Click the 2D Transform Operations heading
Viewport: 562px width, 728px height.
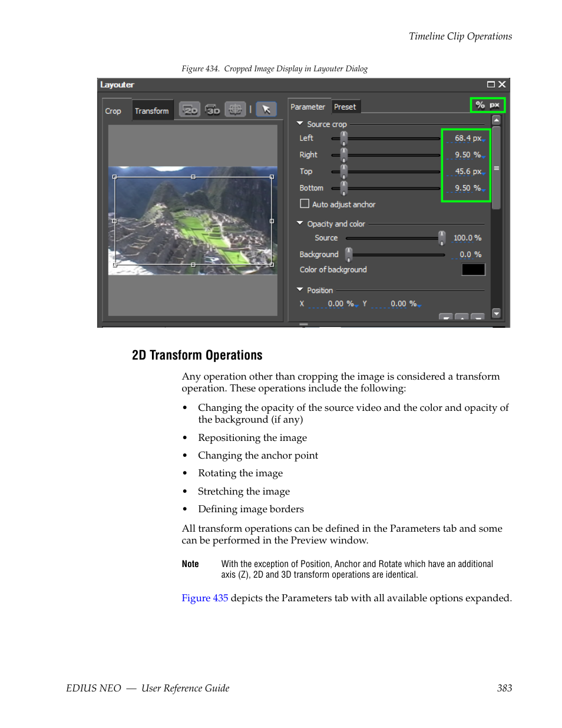(197, 355)
